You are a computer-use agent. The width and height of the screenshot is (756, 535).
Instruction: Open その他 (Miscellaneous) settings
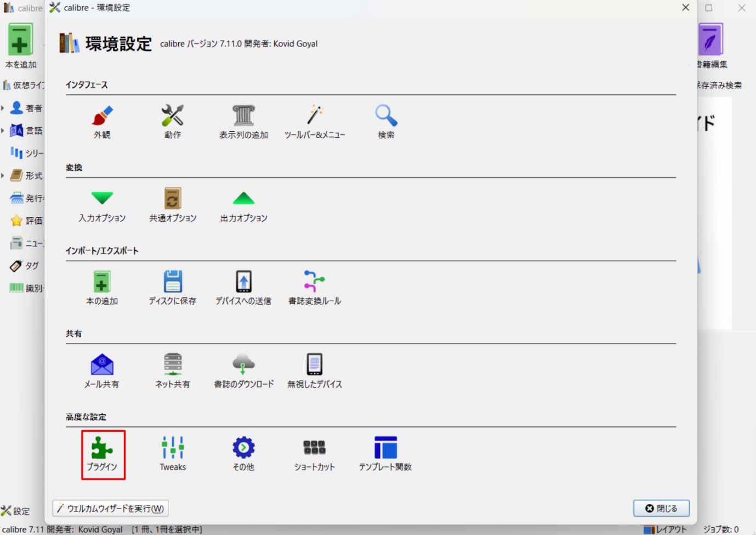click(243, 454)
